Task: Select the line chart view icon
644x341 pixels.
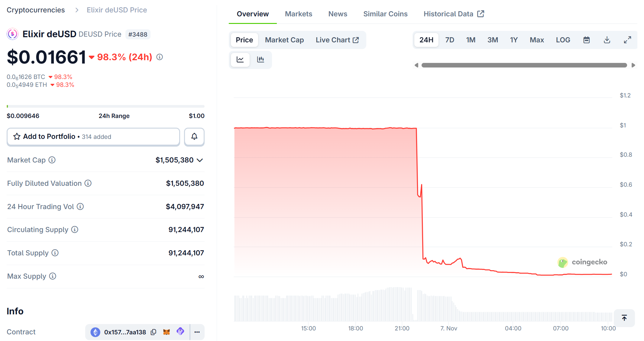Action: tap(240, 60)
